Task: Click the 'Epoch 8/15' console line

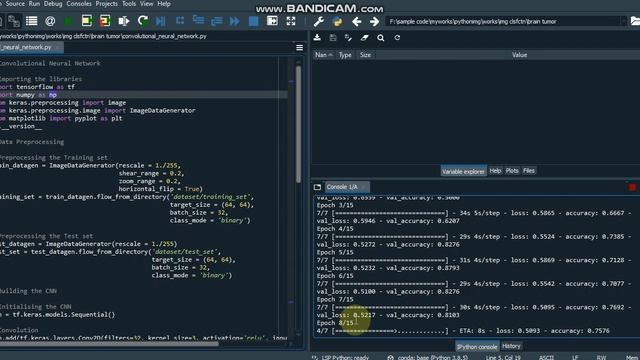Action: (335, 323)
